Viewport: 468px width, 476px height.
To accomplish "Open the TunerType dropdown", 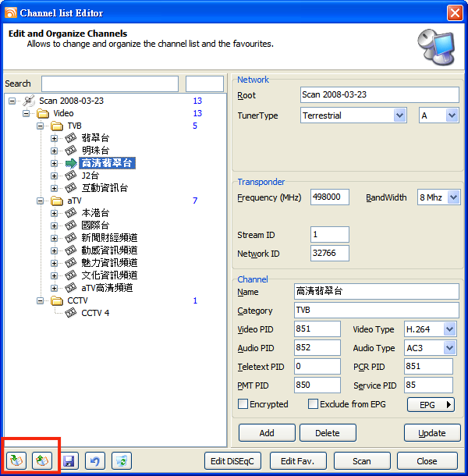I will 399,115.
